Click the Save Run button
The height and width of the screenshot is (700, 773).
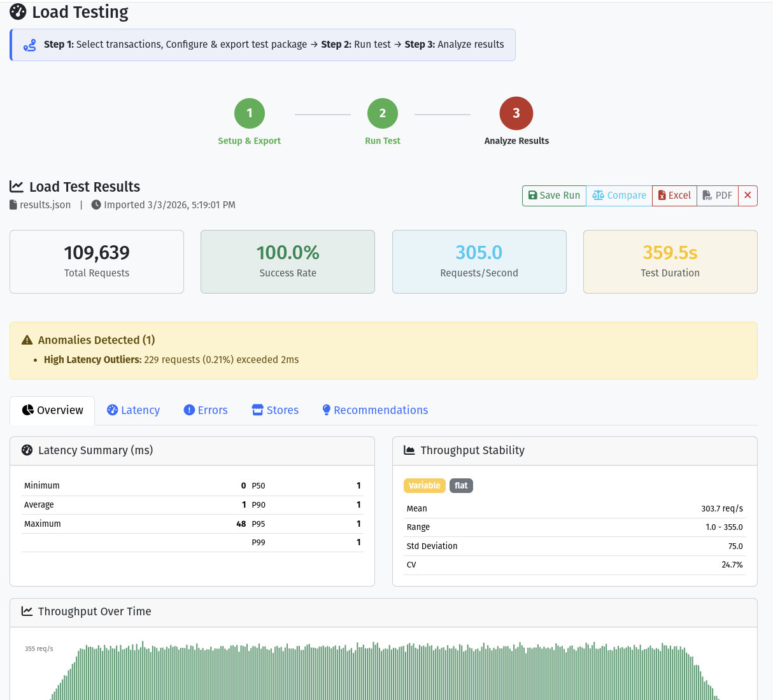pos(553,196)
